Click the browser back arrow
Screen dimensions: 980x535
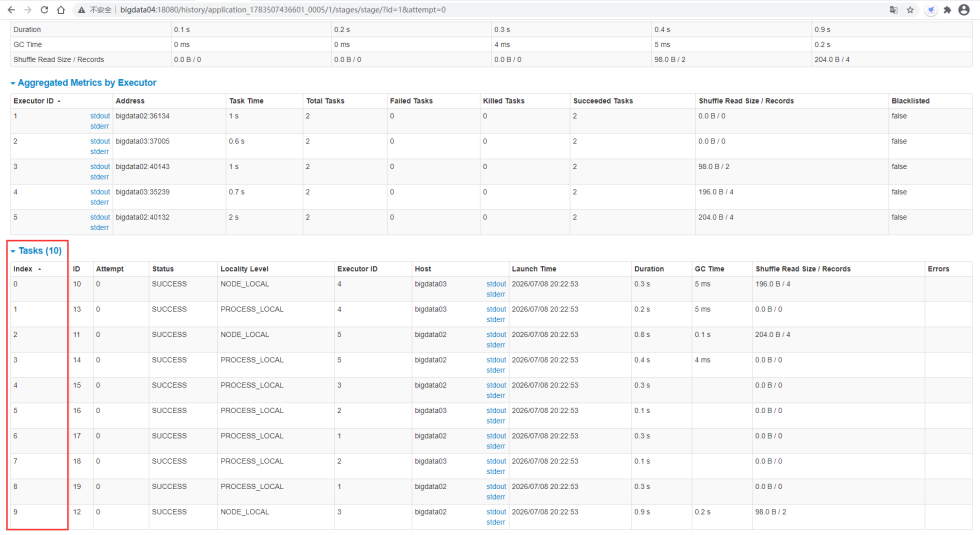(x=9, y=9)
